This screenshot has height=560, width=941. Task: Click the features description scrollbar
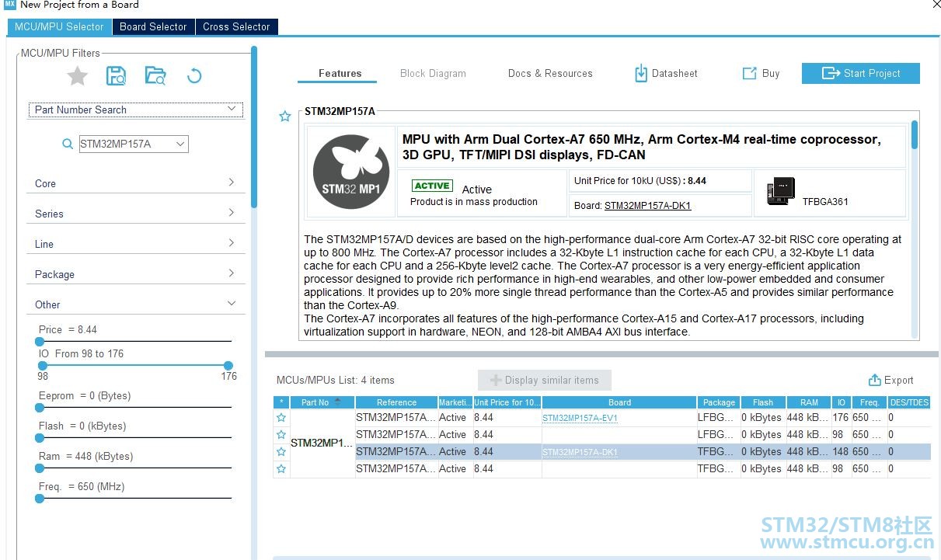915,134
